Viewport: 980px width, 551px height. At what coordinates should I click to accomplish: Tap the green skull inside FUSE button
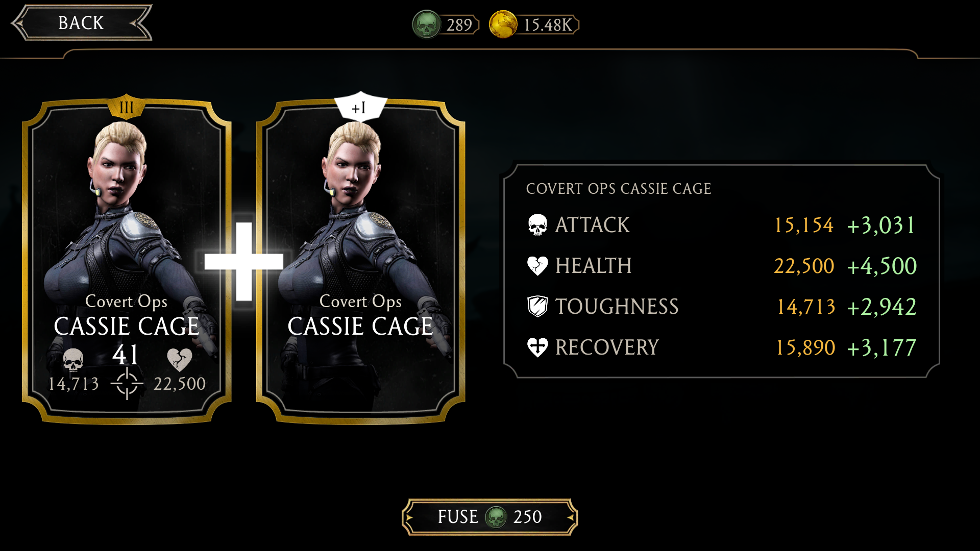coord(496,517)
